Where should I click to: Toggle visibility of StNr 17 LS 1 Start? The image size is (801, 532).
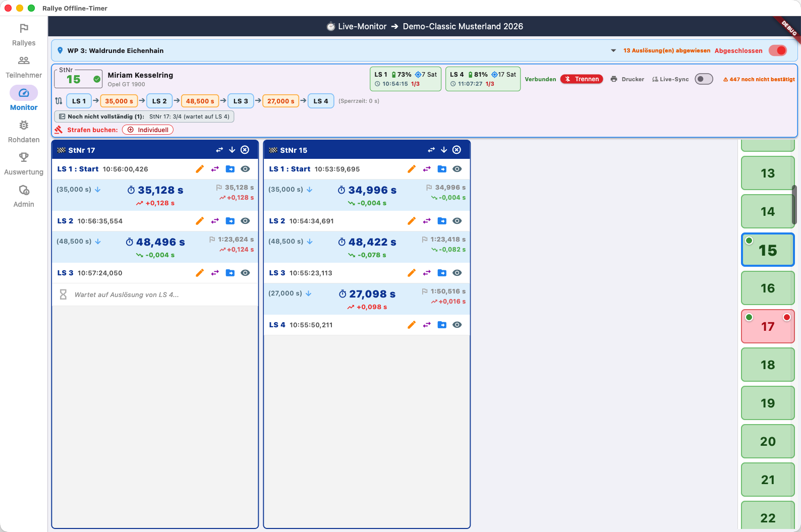[x=245, y=169]
